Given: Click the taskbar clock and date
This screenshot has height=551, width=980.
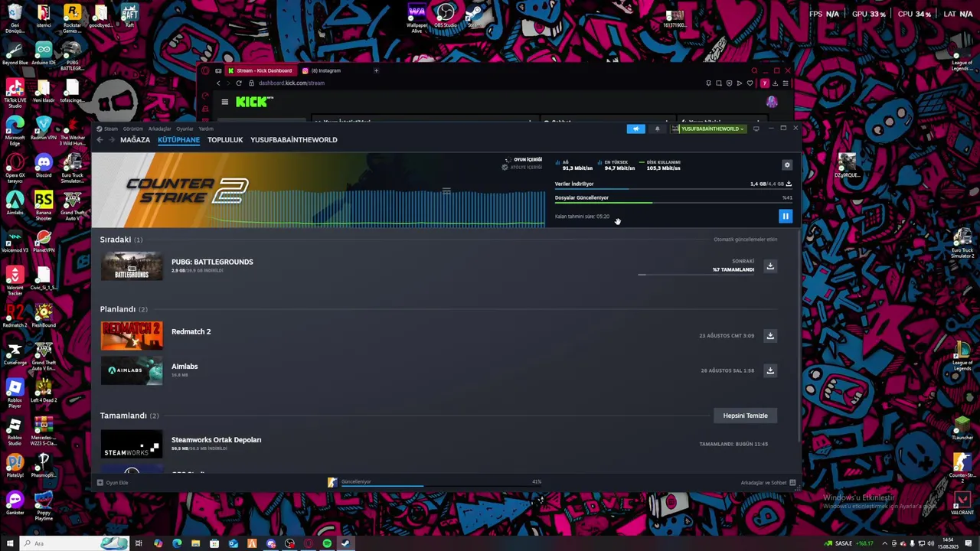Looking at the screenshot, I should tap(949, 543).
